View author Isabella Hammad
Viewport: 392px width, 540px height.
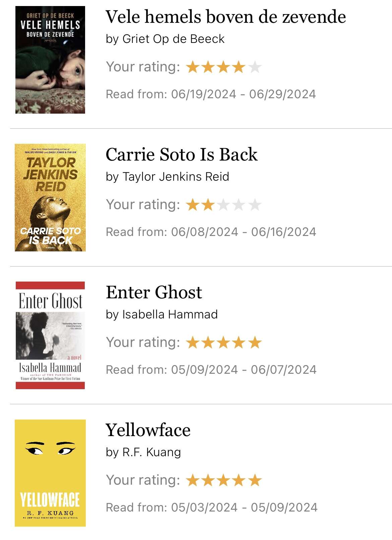point(170,314)
